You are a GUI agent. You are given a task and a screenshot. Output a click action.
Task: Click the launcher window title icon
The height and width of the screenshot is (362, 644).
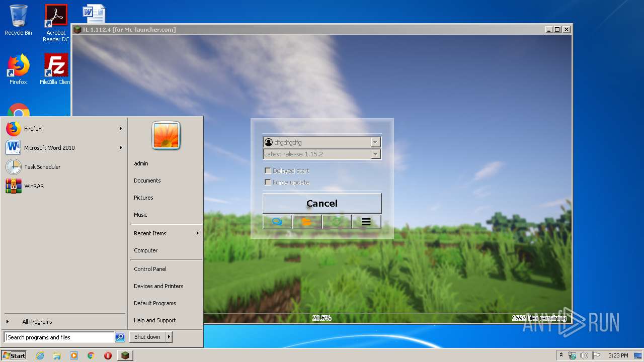click(77, 30)
